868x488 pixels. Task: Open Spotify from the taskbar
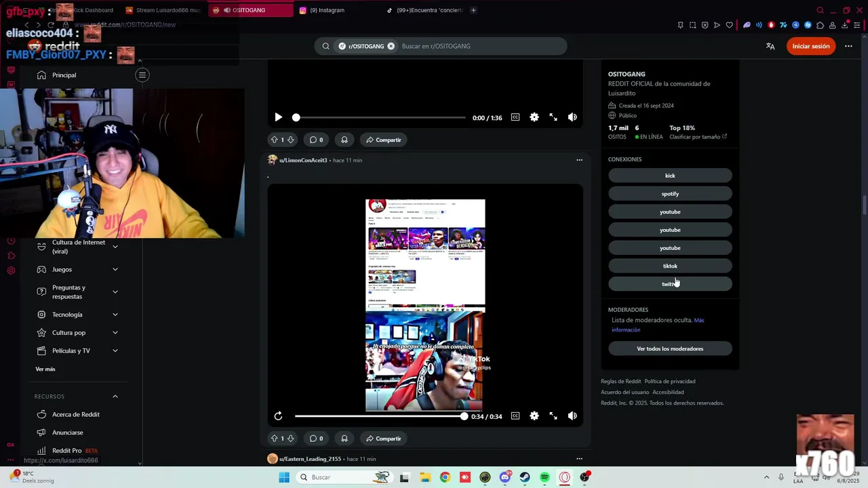point(545,477)
